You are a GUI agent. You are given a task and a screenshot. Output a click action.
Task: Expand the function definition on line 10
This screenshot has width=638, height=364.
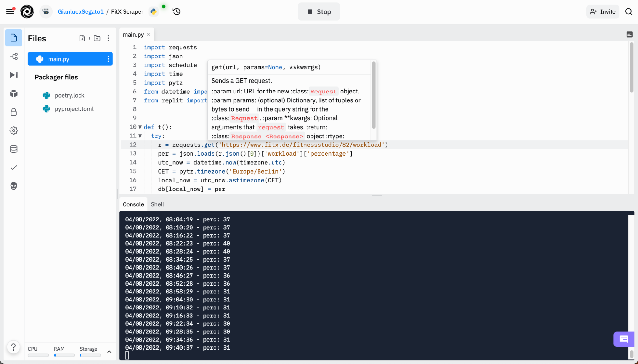tap(140, 127)
